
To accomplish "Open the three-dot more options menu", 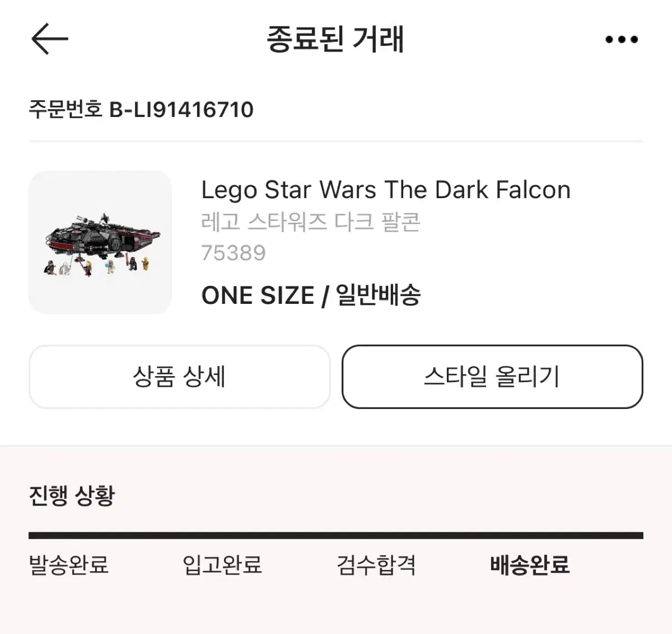I will click(x=622, y=39).
